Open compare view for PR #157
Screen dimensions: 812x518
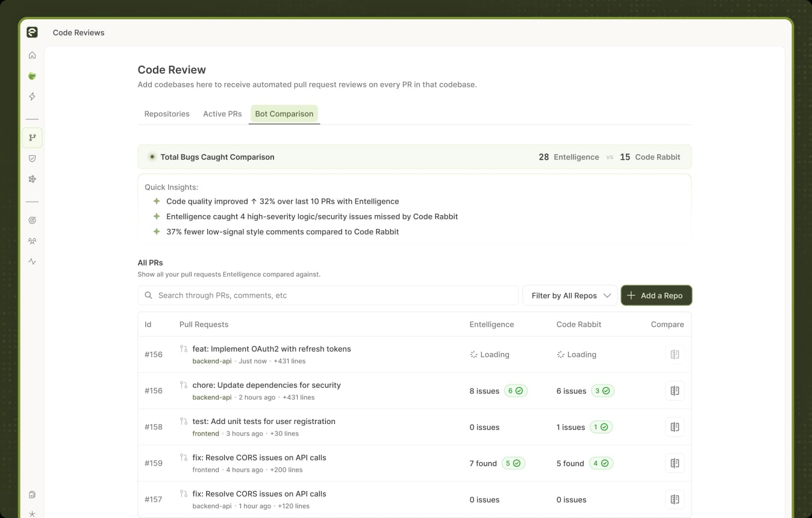[x=675, y=499]
